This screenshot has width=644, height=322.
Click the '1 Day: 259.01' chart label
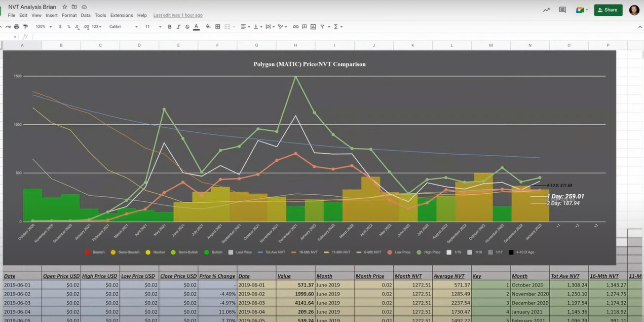pos(565,196)
